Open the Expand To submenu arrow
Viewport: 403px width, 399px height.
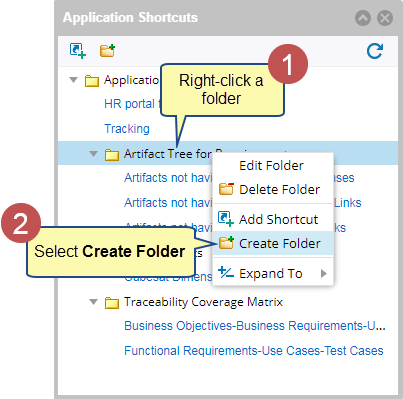(323, 274)
